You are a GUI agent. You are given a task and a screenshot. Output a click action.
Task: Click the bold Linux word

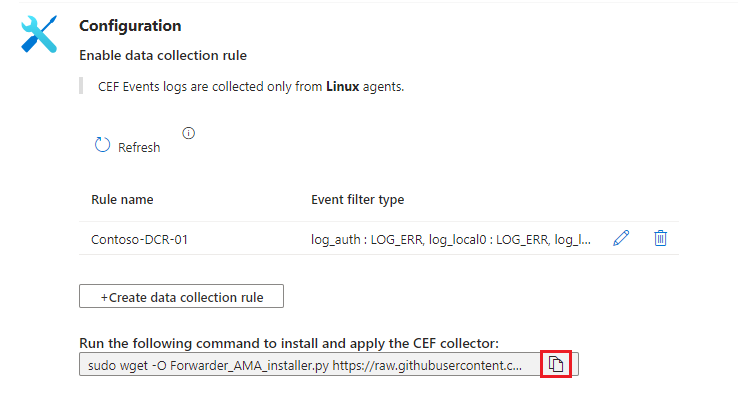(343, 87)
